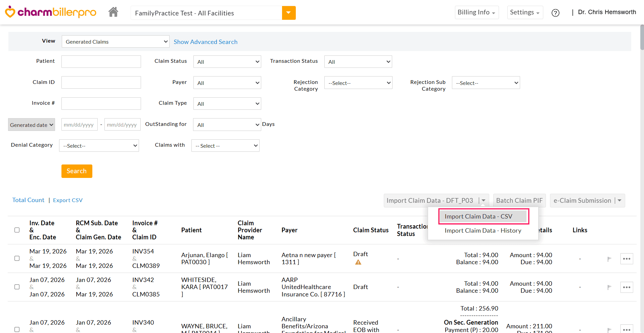The height and width of the screenshot is (333, 644).
Task: Open more options for INV342 row
Action: pos(627,287)
